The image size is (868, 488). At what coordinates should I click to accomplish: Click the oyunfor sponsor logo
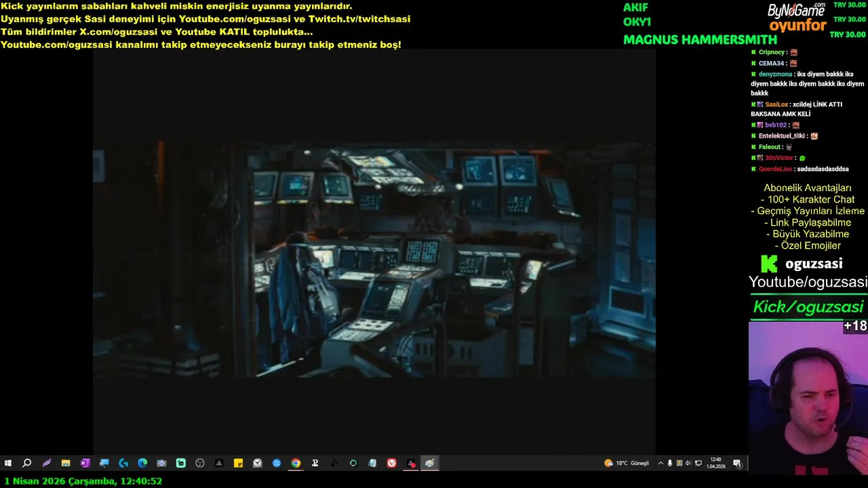(x=798, y=26)
